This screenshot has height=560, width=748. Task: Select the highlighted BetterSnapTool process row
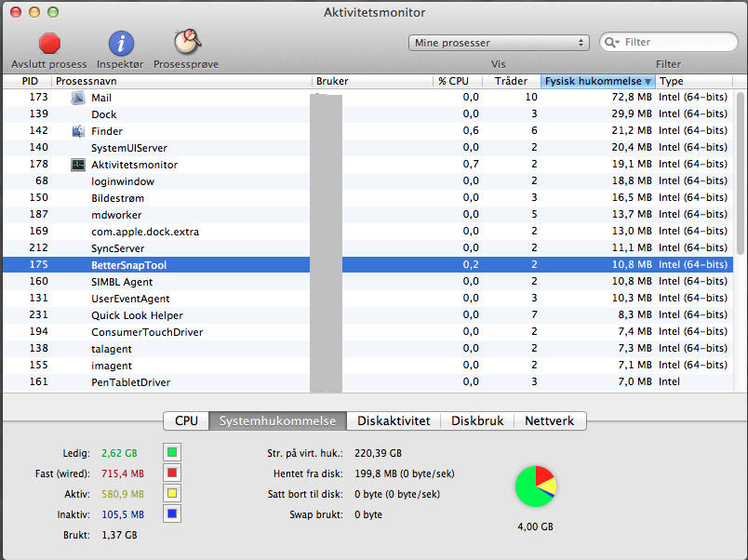point(367,265)
